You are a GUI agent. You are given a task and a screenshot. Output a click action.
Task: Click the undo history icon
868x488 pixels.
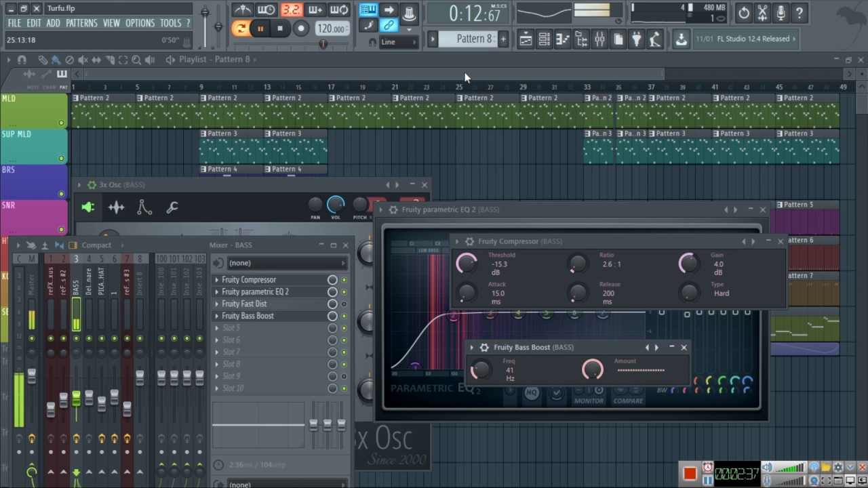(744, 12)
